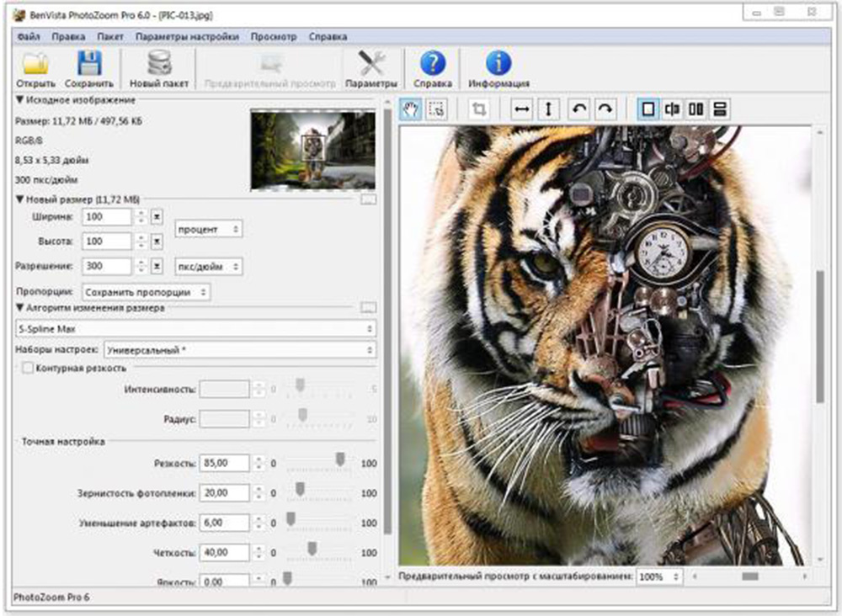842x616 pixels.
Task: Adjust the Резкость slider
Action: point(340,459)
